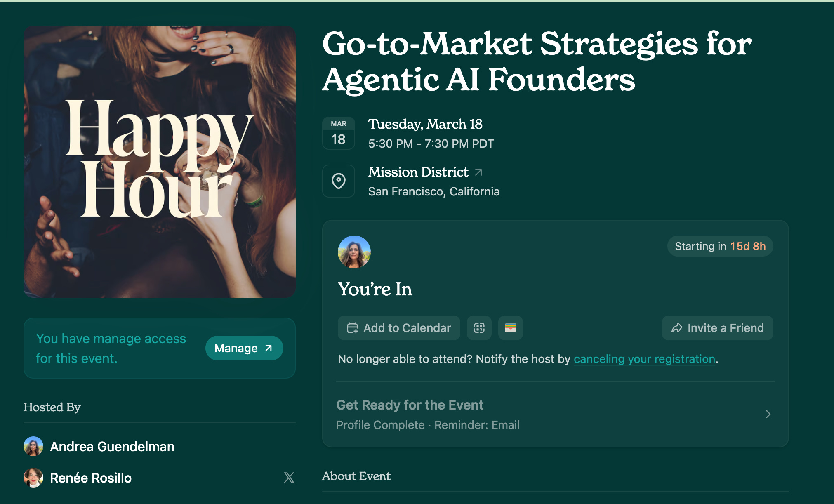This screenshot has width=834, height=504.
Task: Open the Happy Hour event cover image
Action: click(x=160, y=162)
